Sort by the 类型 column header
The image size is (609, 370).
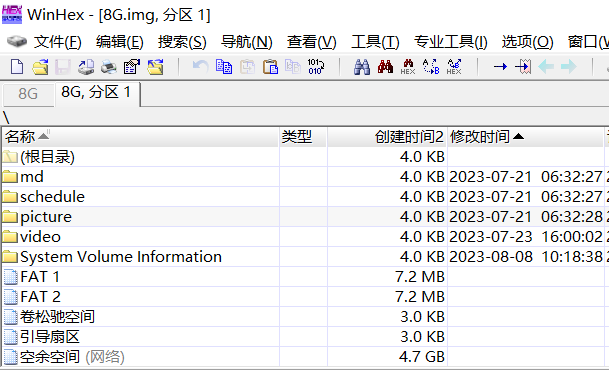[303, 137]
